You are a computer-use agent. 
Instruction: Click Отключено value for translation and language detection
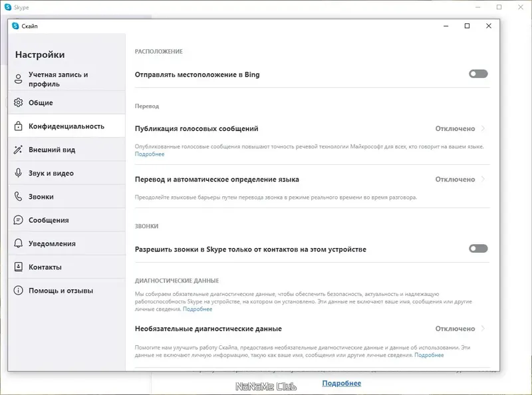click(455, 179)
